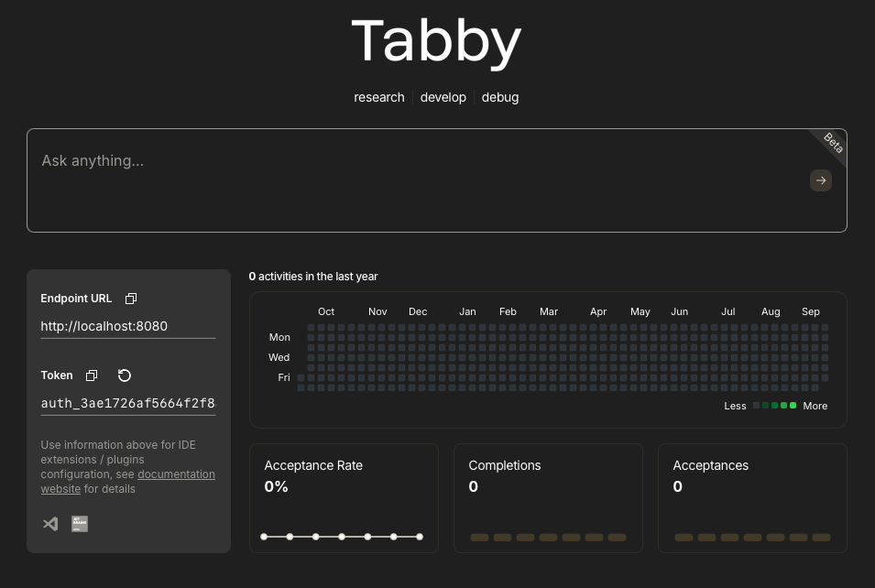Open the Acceptances card
The height and width of the screenshot is (588, 875).
tap(752, 498)
